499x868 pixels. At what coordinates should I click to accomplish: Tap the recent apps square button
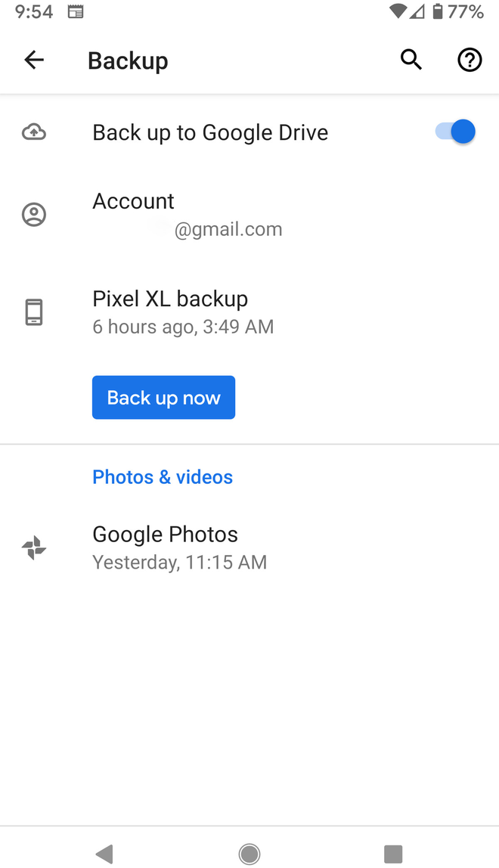pos(393,854)
